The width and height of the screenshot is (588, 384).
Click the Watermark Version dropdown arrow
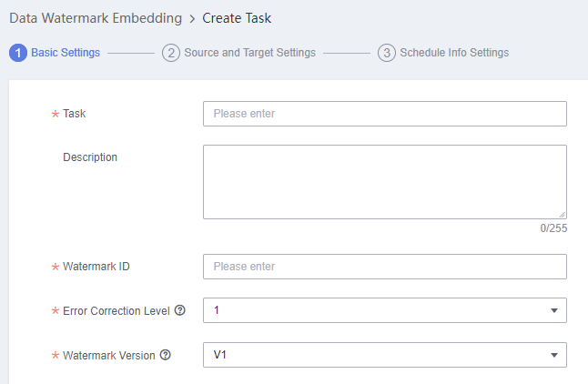[x=554, y=355]
